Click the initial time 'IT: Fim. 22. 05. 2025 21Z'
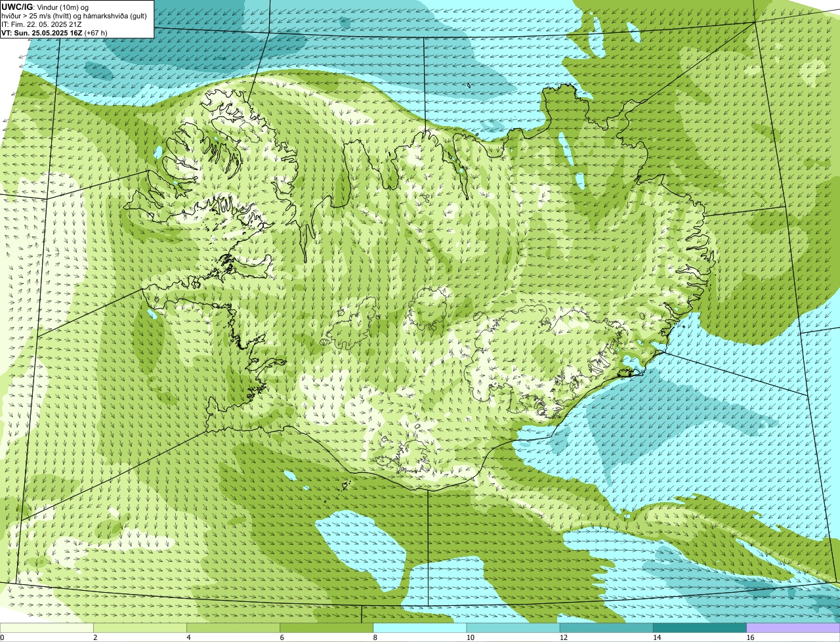840x642 pixels. point(42,24)
